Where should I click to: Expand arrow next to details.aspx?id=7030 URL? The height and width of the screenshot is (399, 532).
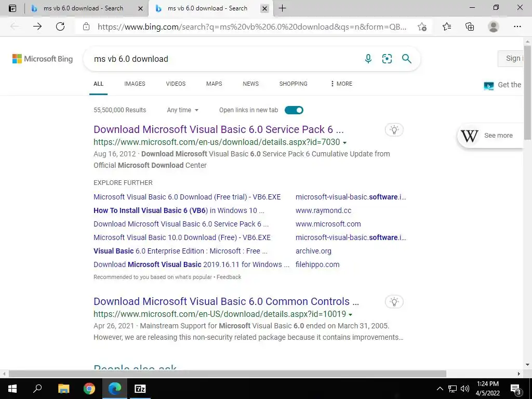[x=345, y=142]
